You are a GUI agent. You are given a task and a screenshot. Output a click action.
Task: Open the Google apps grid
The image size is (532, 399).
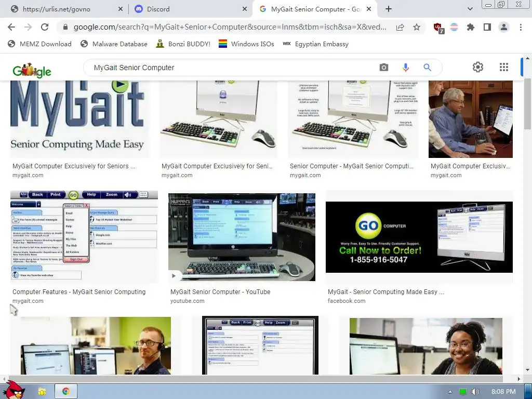pos(504,67)
